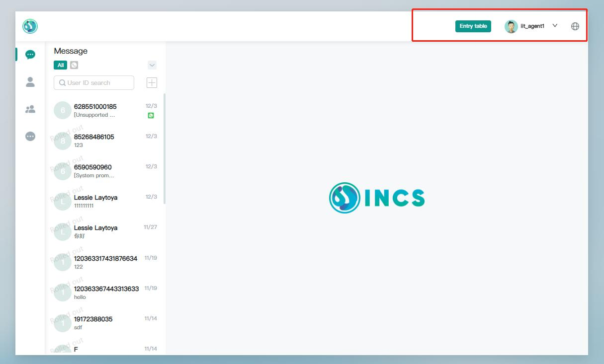604x364 pixels.
Task: Click the [Unsupported ... preview text
Action: (x=94, y=115)
